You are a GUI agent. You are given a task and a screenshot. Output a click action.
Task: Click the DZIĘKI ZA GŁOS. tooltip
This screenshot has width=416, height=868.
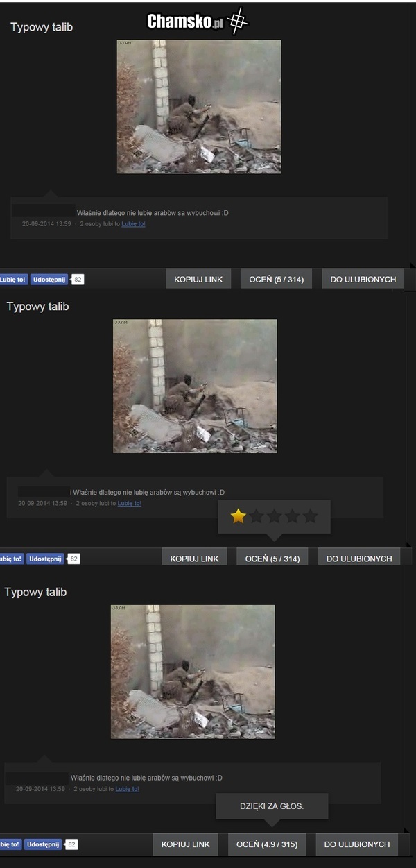pyautogui.click(x=272, y=806)
